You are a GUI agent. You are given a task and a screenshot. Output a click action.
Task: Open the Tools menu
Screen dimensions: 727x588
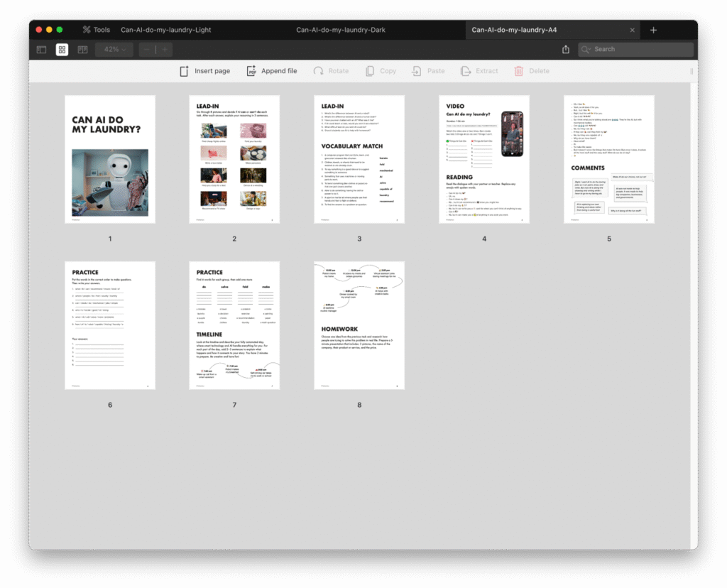(x=96, y=30)
